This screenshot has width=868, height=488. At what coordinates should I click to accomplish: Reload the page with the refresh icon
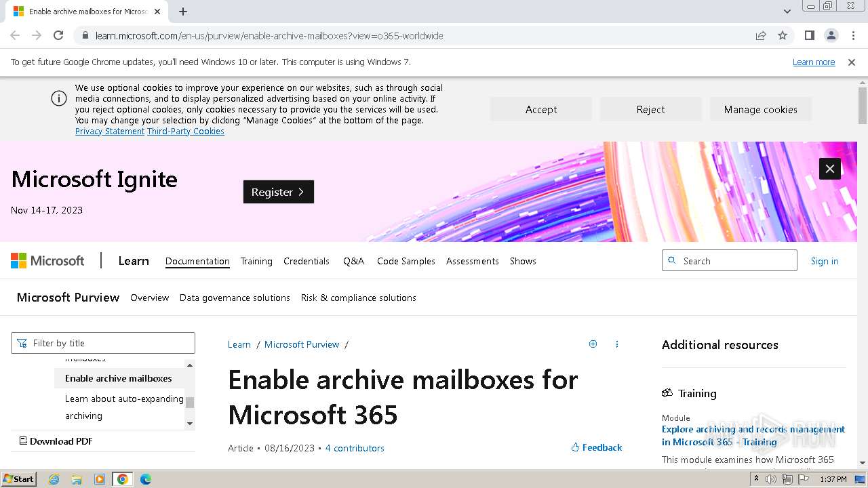pos(58,35)
